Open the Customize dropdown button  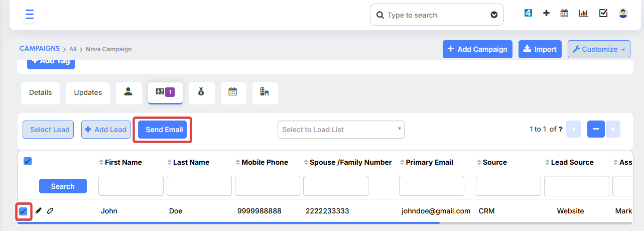click(599, 49)
